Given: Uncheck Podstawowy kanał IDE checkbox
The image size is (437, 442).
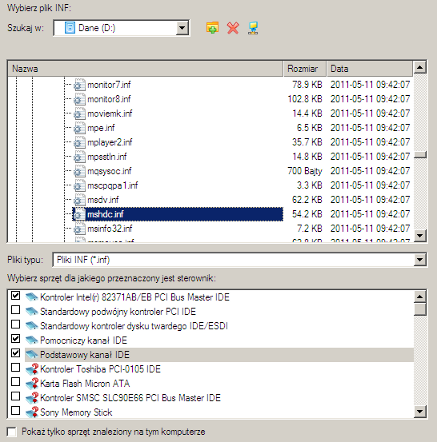Looking at the screenshot, I should [x=15, y=353].
